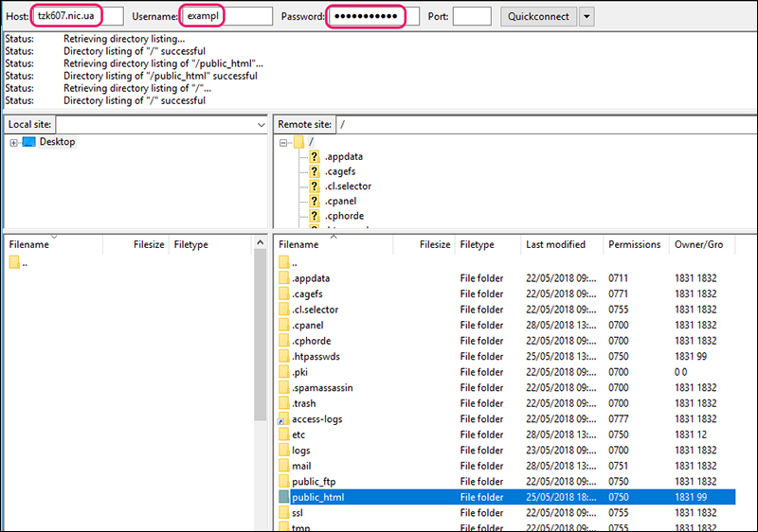Collapse the remote root directory node
The image size is (758, 532).
pos(284,142)
